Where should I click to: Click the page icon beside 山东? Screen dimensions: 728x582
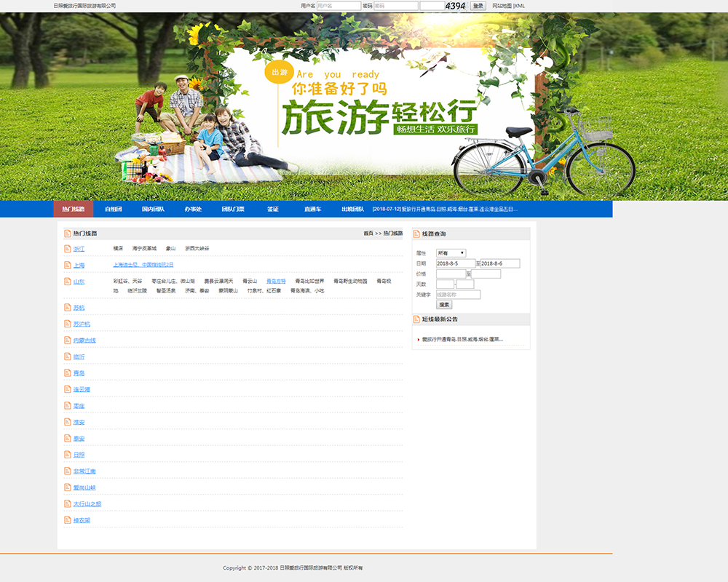click(x=68, y=282)
